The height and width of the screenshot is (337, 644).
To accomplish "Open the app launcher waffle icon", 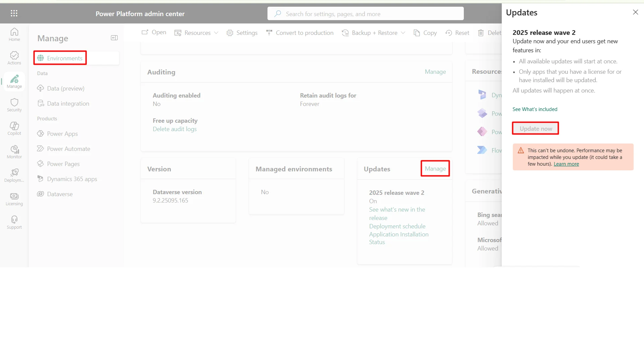I will coord(14,13).
